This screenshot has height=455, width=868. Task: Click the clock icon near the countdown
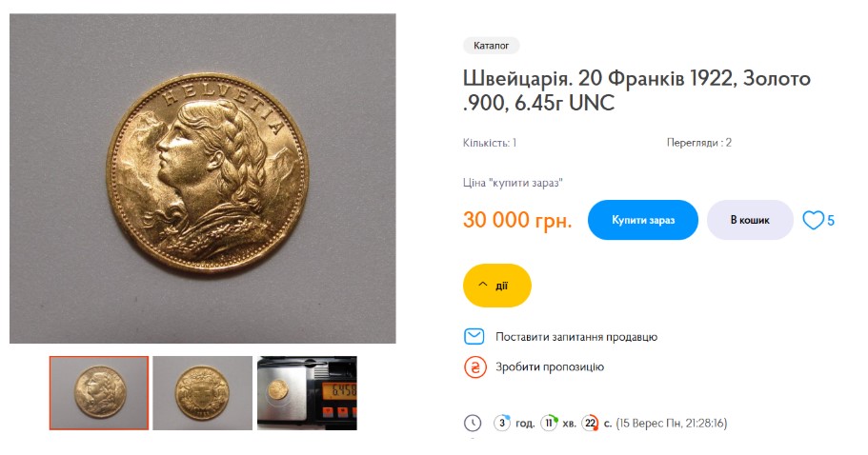473,423
